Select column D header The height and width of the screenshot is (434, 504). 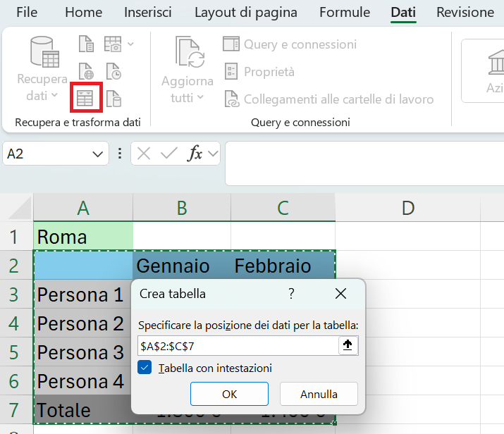[x=408, y=208]
